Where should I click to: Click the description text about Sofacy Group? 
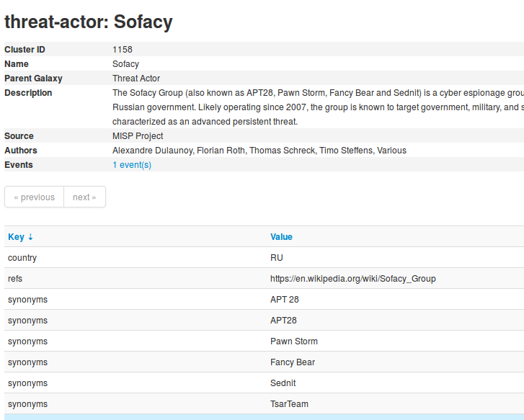(x=318, y=107)
